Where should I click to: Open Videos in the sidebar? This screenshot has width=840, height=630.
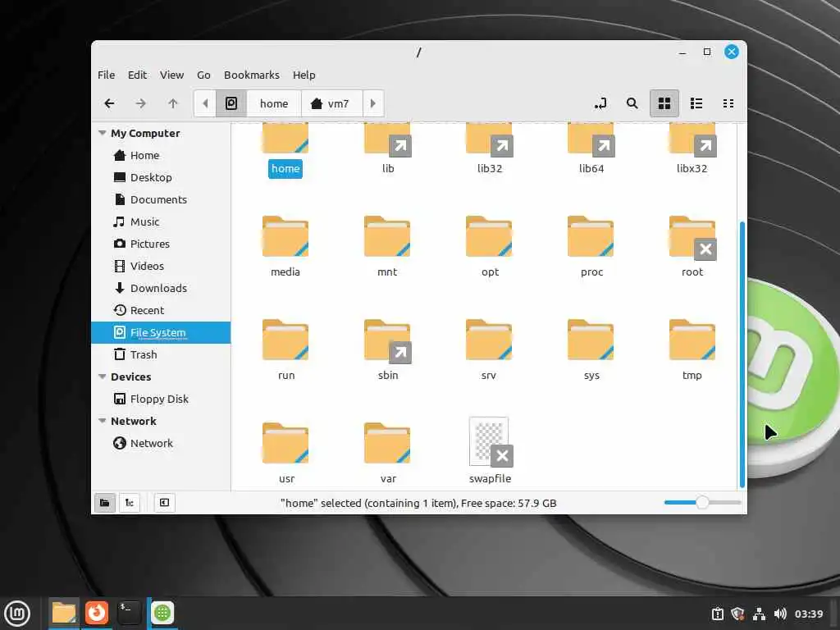point(161,266)
